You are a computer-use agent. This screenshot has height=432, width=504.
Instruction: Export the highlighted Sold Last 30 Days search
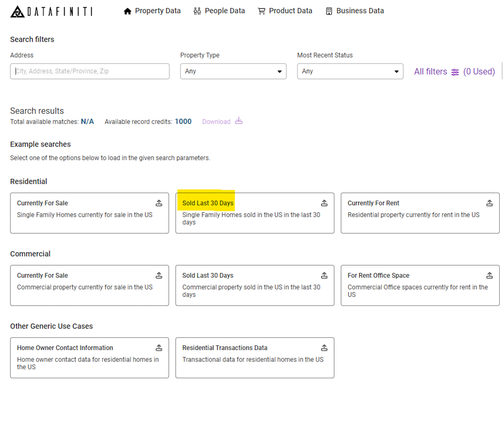[x=324, y=203]
